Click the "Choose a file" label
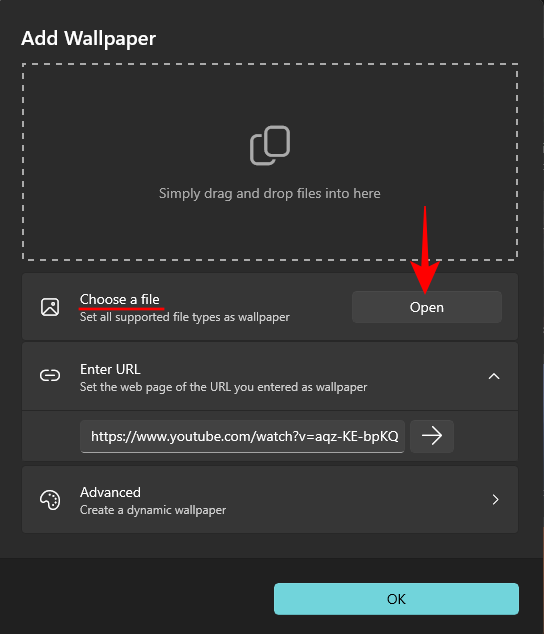The height and width of the screenshot is (634, 544). [x=120, y=299]
